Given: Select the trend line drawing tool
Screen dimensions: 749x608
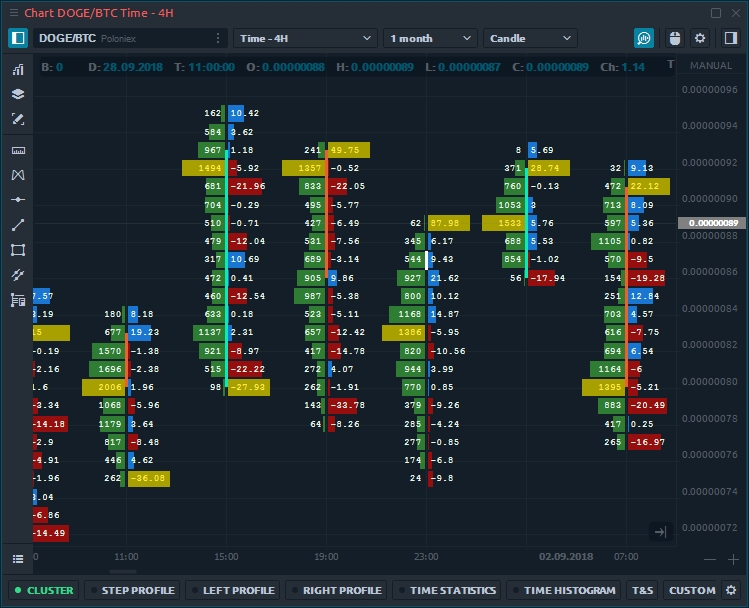Looking at the screenshot, I should [x=17, y=225].
